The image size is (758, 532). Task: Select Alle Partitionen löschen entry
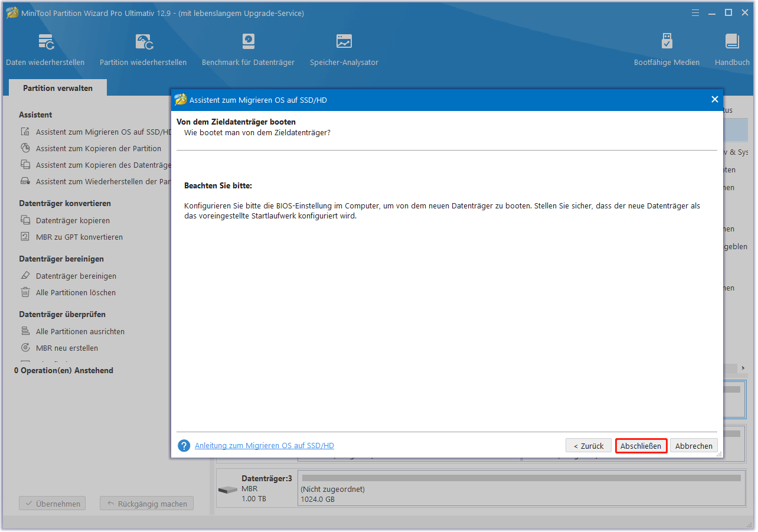tap(76, 292)
